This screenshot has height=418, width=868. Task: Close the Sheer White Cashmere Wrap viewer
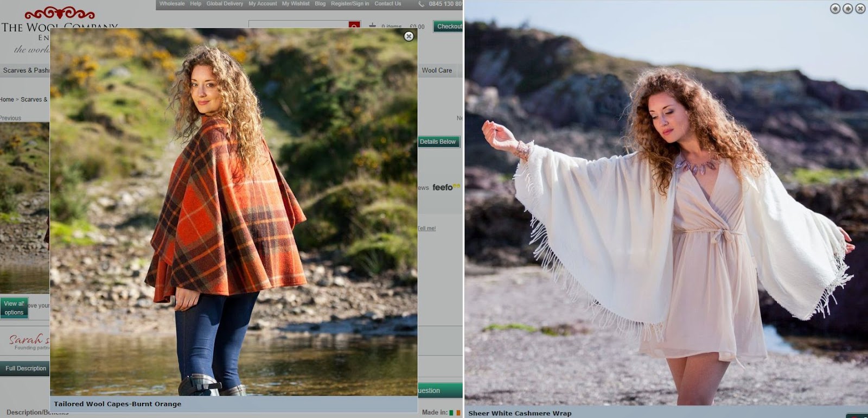pos(860,9)
